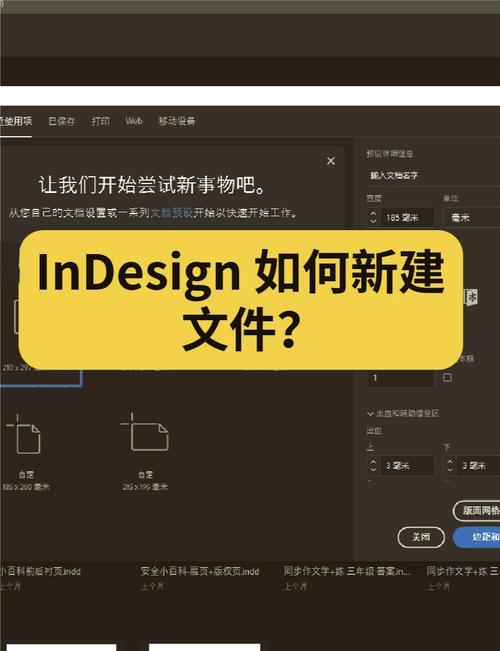Click the 关闭 button
Screen dimensions: 500x651
421,537
